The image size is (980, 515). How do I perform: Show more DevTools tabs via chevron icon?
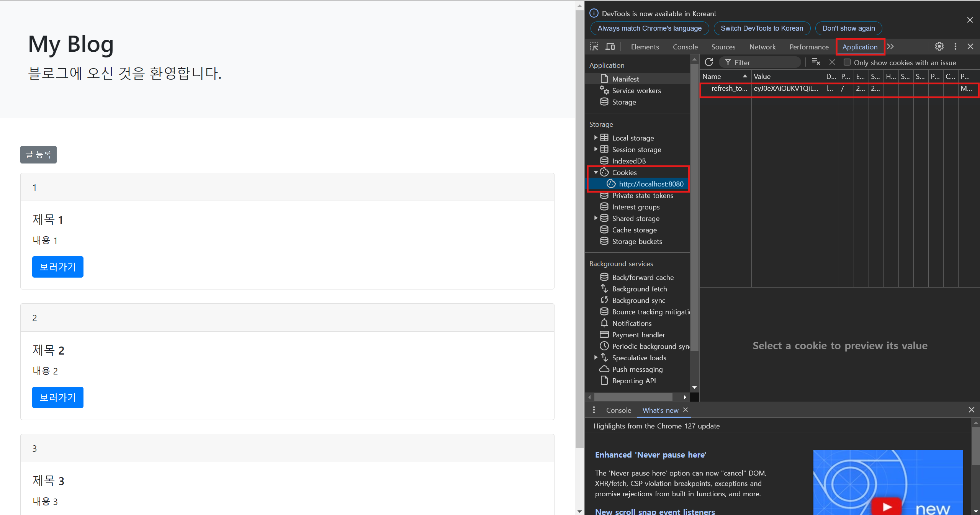[890, 47]
